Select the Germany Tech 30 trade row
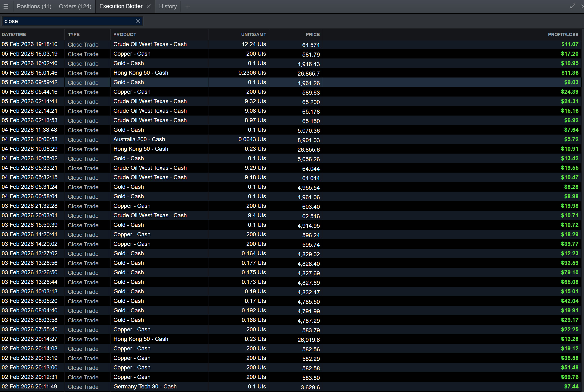Viewport: 584px width, 392px height. coord(145,387)
